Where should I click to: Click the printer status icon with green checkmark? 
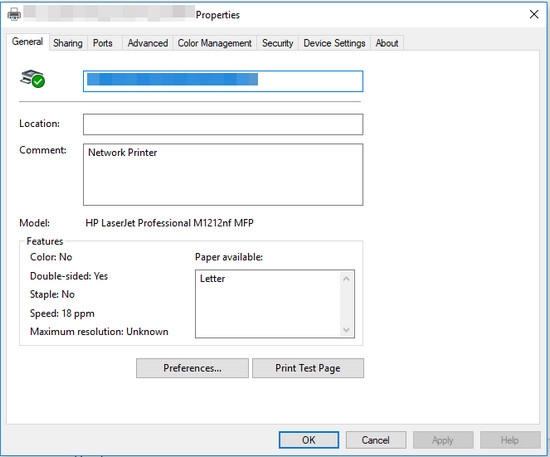tap(33, 79)
